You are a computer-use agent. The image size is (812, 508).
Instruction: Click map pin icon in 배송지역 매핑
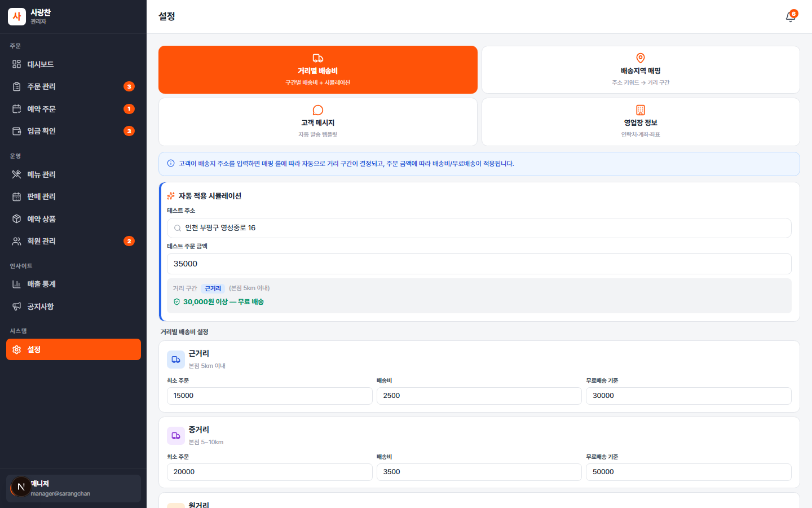[x=641, y=58]
